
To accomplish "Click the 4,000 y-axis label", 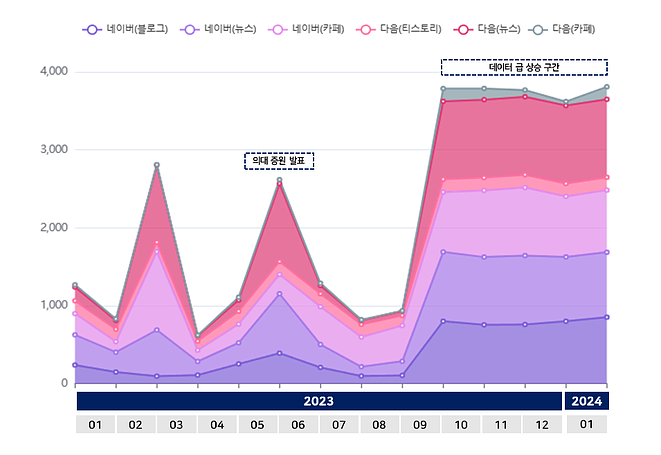I will click(52, 72).
